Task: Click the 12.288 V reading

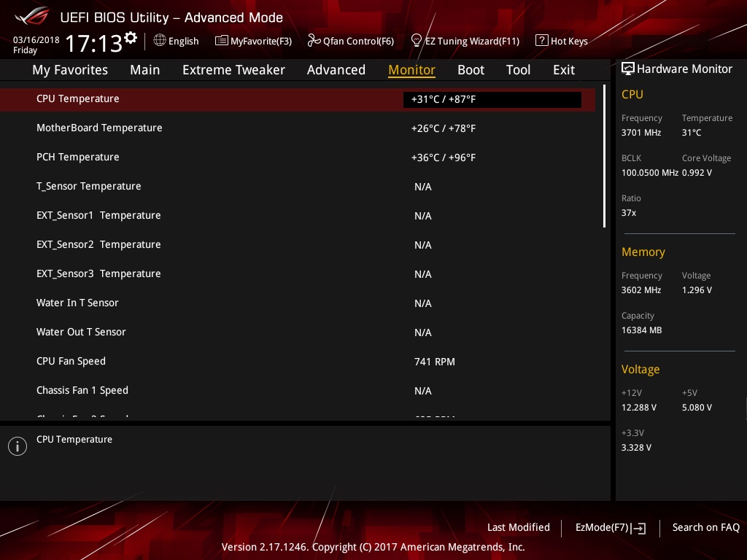Action: [639, 408]
